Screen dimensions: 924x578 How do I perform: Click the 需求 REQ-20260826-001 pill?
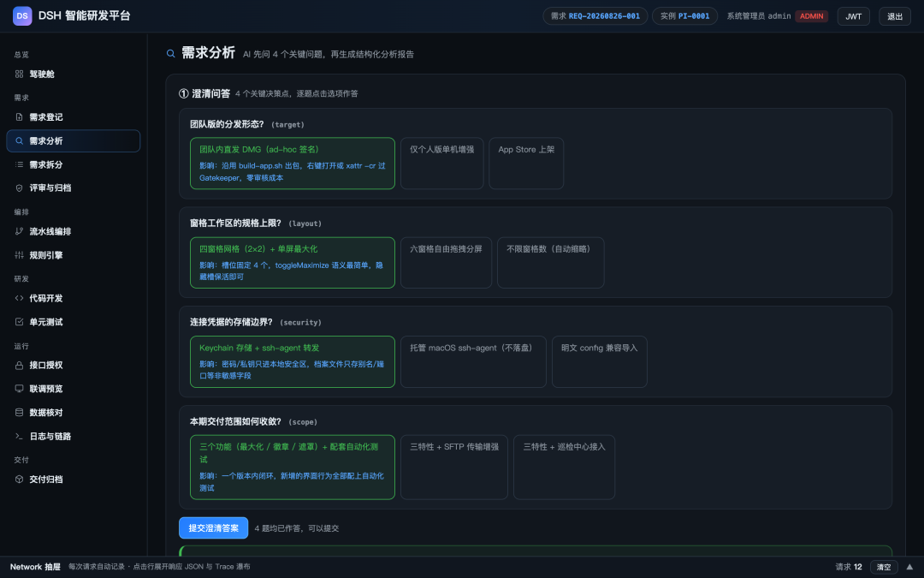[x=595, y=16]
